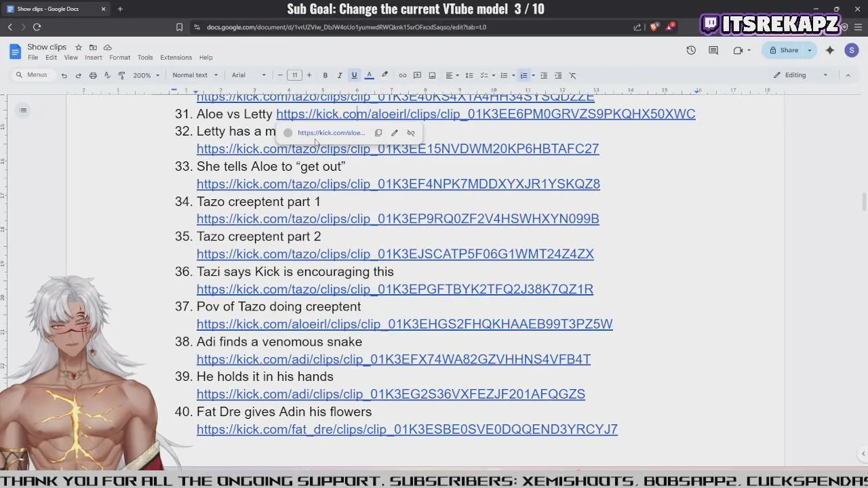Click the Redo arrow in the toolbar
This screenshot has height=488, width=868.
pos(78,75)
